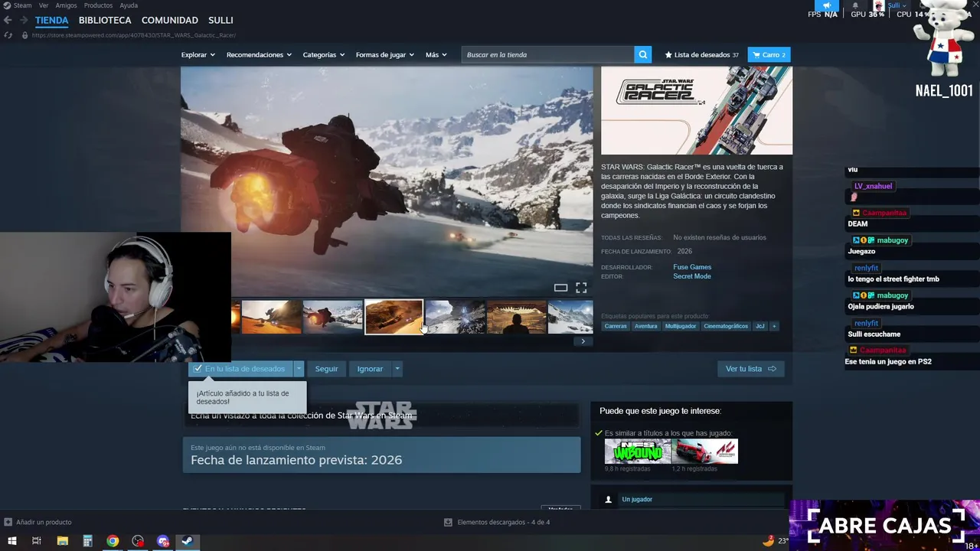This screenshot has height=551, width=980.
Task: Click the Ver tu lista button
Action: pos(751,369)
